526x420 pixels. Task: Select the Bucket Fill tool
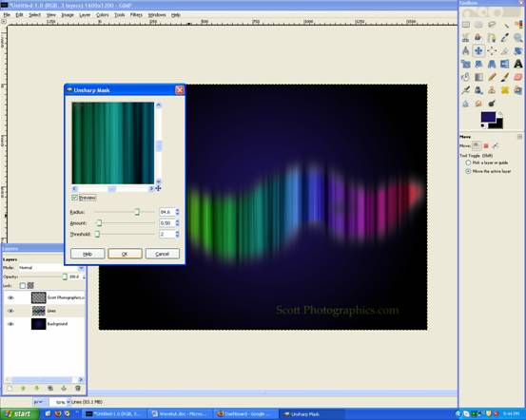coord(466,77)
